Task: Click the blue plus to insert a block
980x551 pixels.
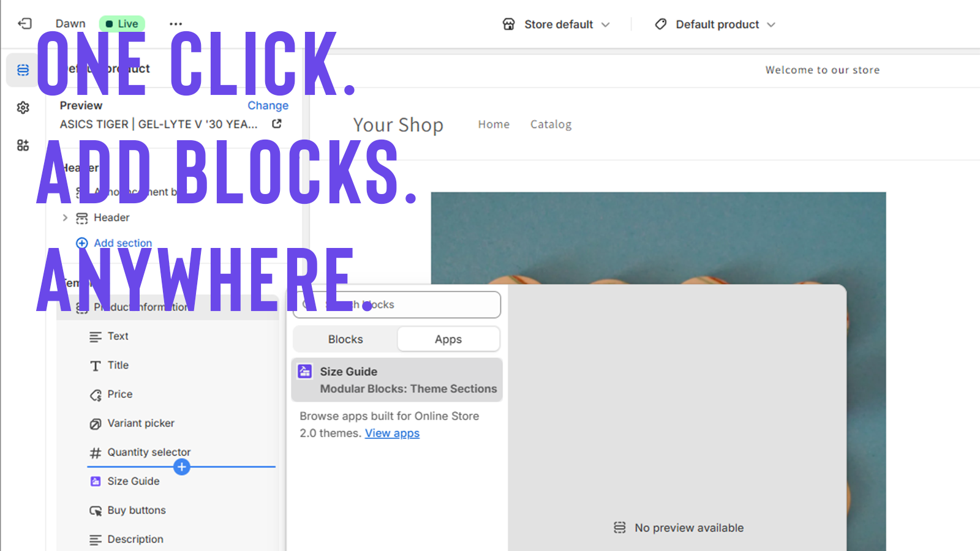Action: coord(181,467)
